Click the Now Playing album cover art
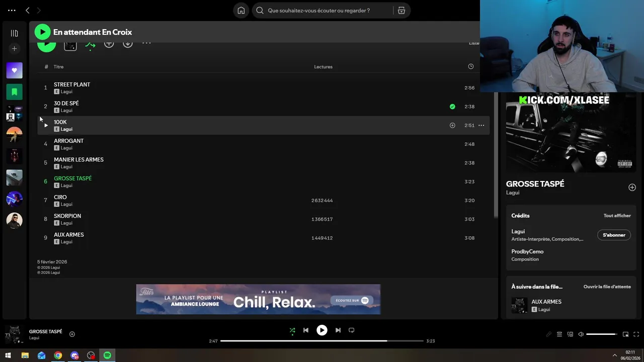Screen dimensions: 644x362 (x=571, y=132)
